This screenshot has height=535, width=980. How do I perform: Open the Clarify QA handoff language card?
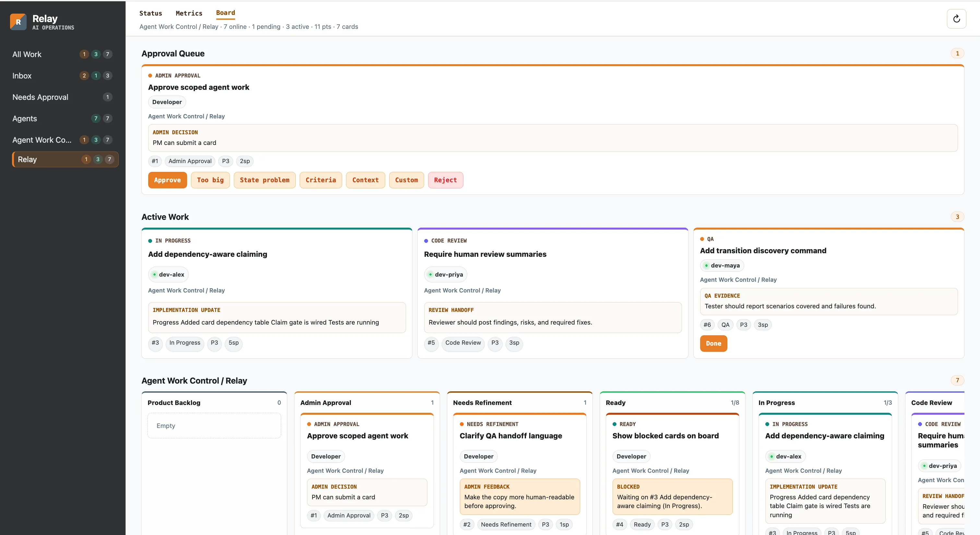click(510, 436)
